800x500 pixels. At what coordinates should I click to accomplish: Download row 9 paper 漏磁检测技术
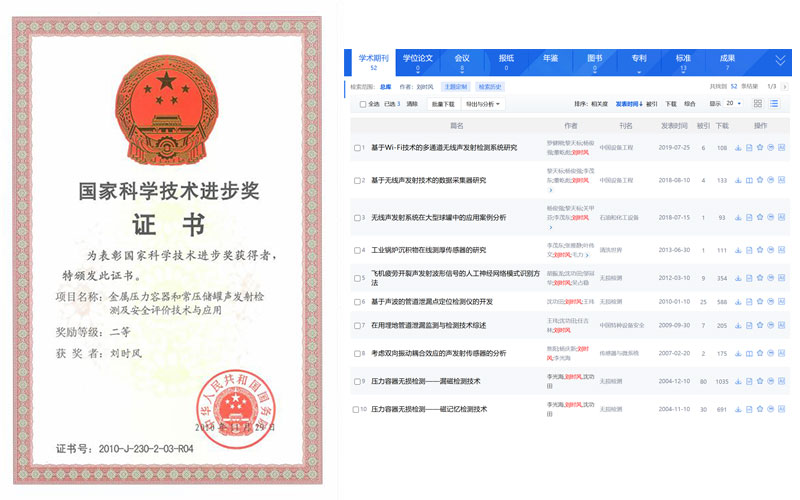[x=738, y=381]
